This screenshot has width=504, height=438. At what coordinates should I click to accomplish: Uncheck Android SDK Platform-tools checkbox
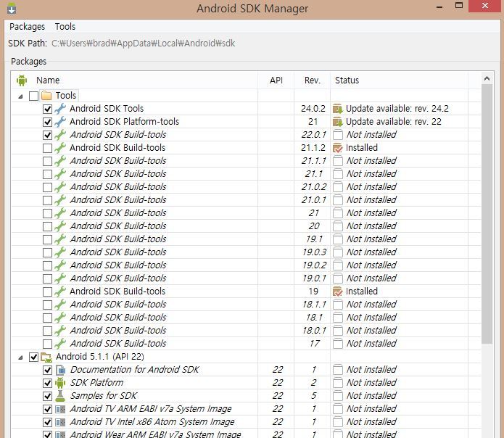tap(47, 122)
